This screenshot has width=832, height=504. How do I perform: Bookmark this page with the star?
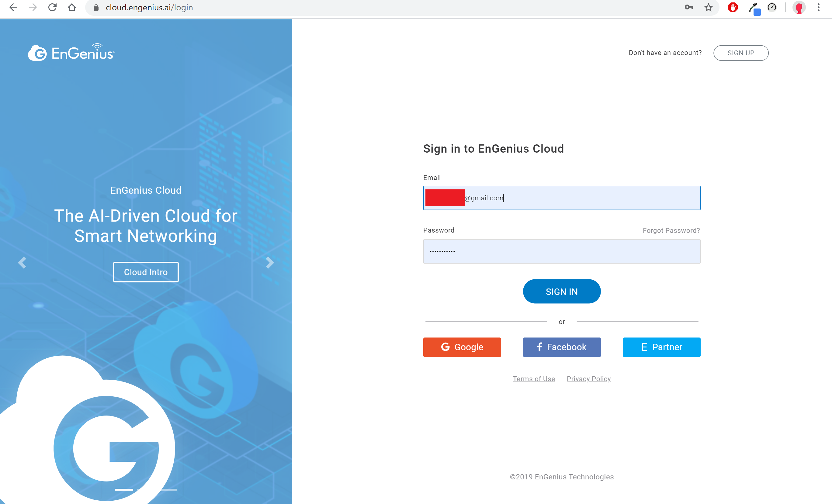click(709, 7)
